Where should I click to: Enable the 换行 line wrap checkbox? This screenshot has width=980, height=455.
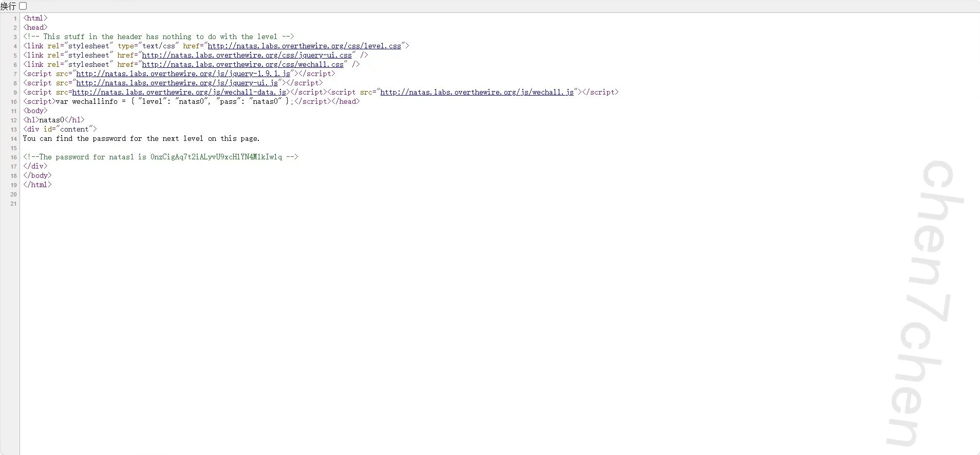coord(23,6)
